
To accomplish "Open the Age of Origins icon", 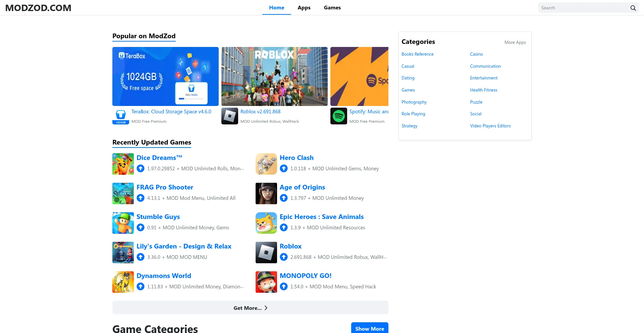I will (266, 193).
